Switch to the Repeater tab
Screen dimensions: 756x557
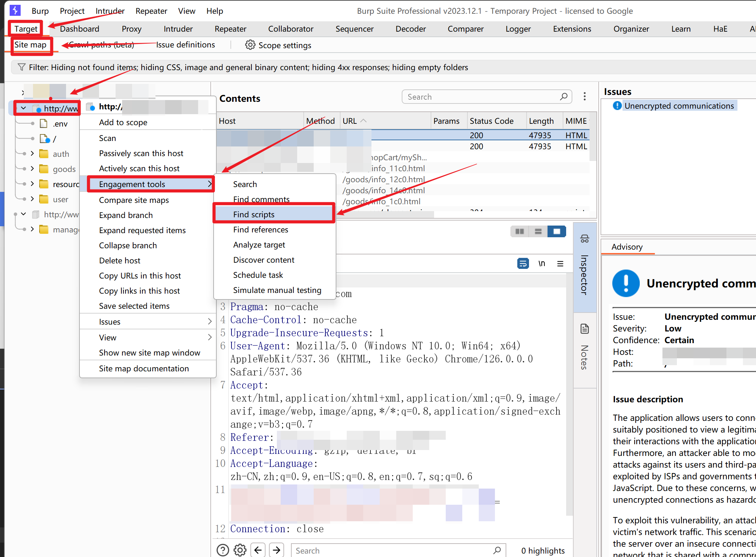point(230,29)
